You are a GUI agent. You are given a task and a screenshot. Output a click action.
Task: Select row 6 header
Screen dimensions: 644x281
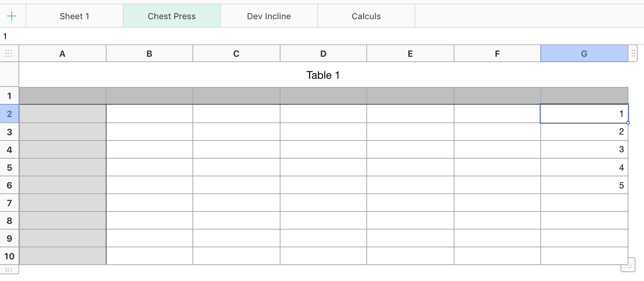click(9, 185)
